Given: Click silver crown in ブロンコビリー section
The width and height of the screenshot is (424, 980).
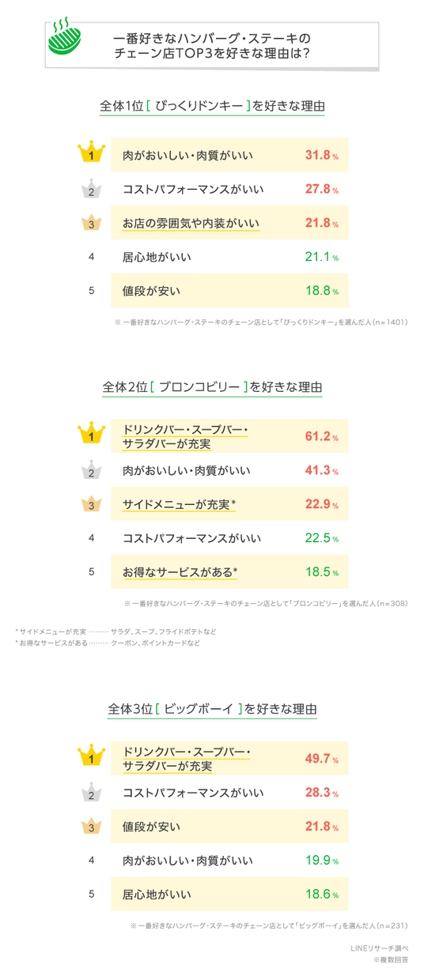Looking at the screenshot, I should [92, 469].
